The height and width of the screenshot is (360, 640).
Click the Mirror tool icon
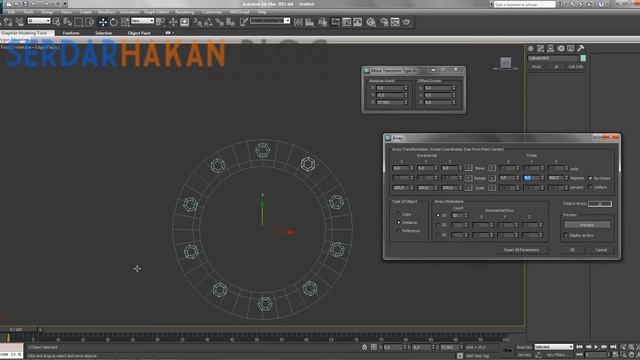pos(298,22)
